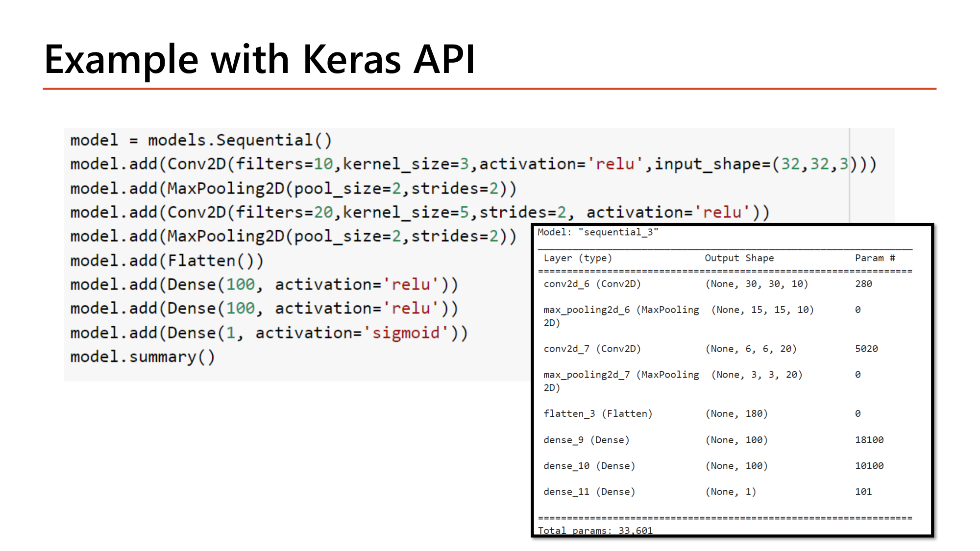980x551 pixels.
Task: Click output shape '(None, 30, 30, 10)'
Action: click(x=757, y=284)
